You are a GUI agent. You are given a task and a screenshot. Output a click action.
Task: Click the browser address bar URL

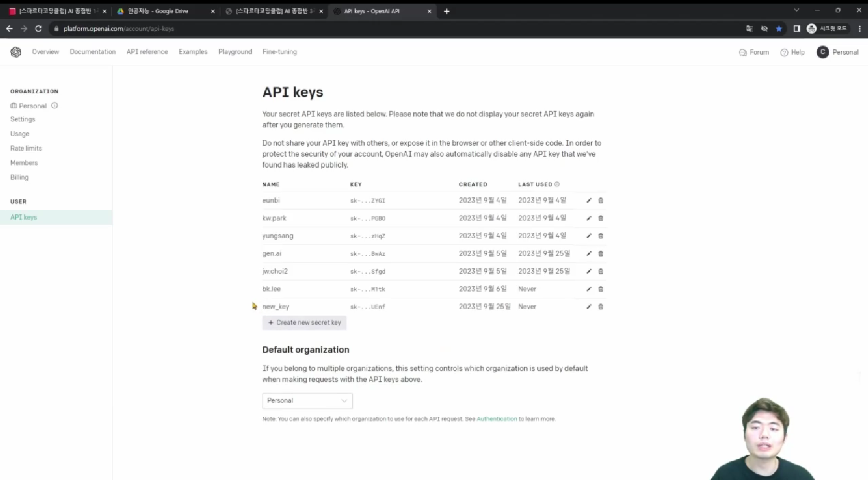[x=119, y=28]
